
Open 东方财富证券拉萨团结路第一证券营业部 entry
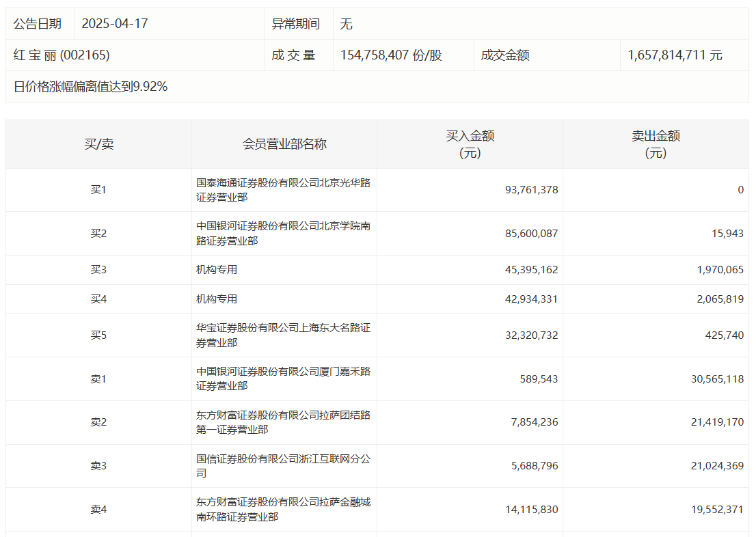click(283, 422)
